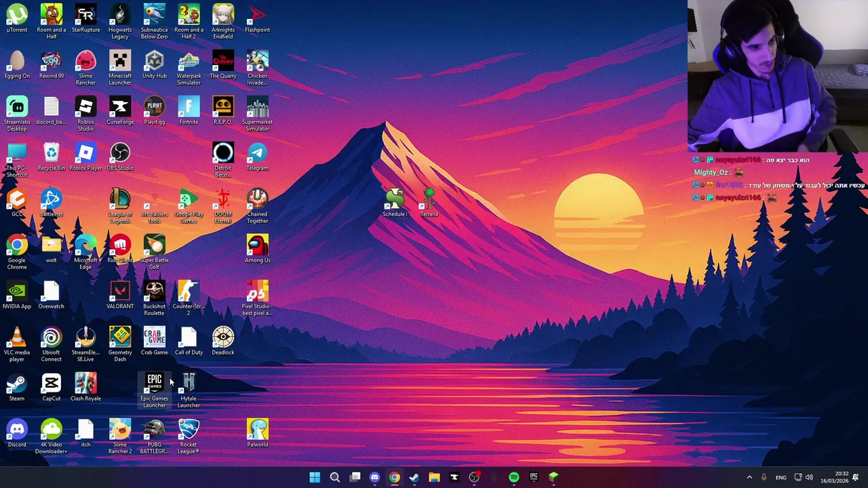Select the Supermarket Simulator icon
868x488 pixels.
(257, 114)
